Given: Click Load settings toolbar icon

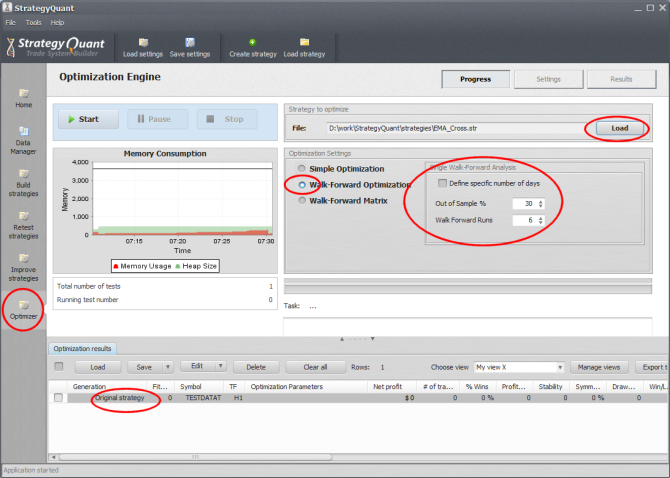Looking at the screenshot, I should click(x=143, y=48).
